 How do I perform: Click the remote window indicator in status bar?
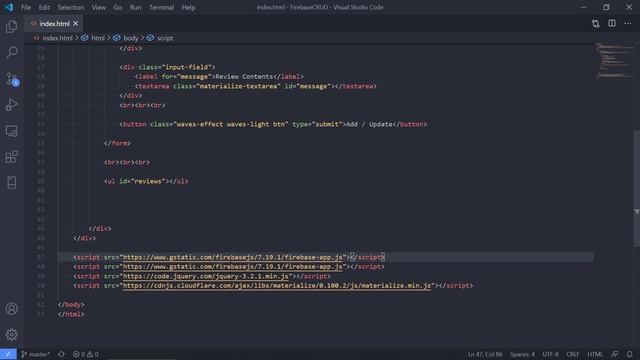[x=8, y=354]
